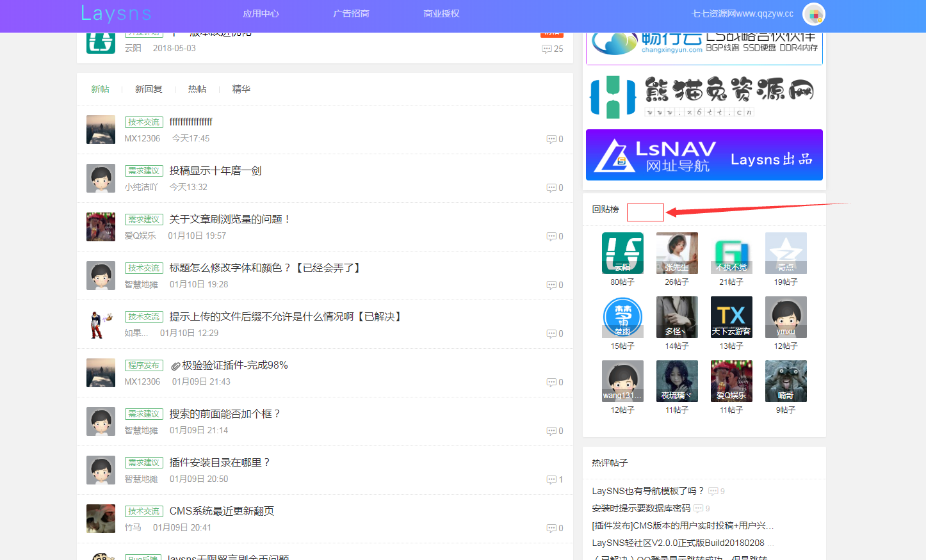Open 天下云游客 TX avatar in 回贴榜
This screenshot has width=926, height=560.
(x=731, y=317)
